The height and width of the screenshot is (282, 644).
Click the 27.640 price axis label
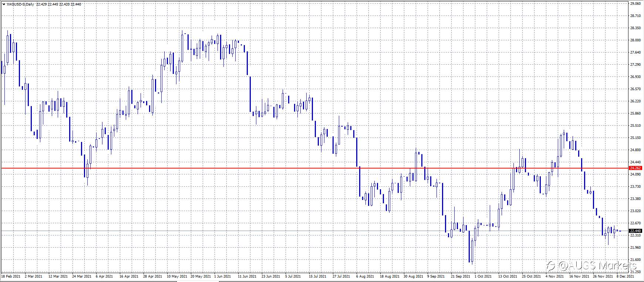[x=635, y=52]
